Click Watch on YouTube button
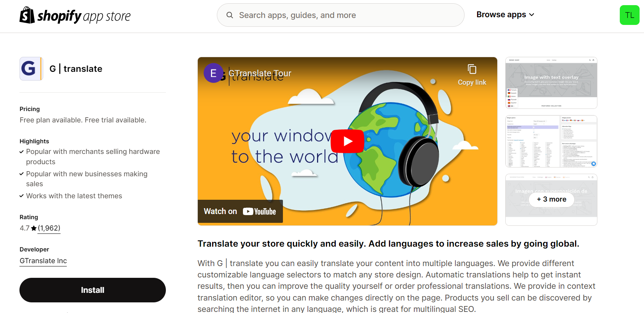 click(240, 211)
